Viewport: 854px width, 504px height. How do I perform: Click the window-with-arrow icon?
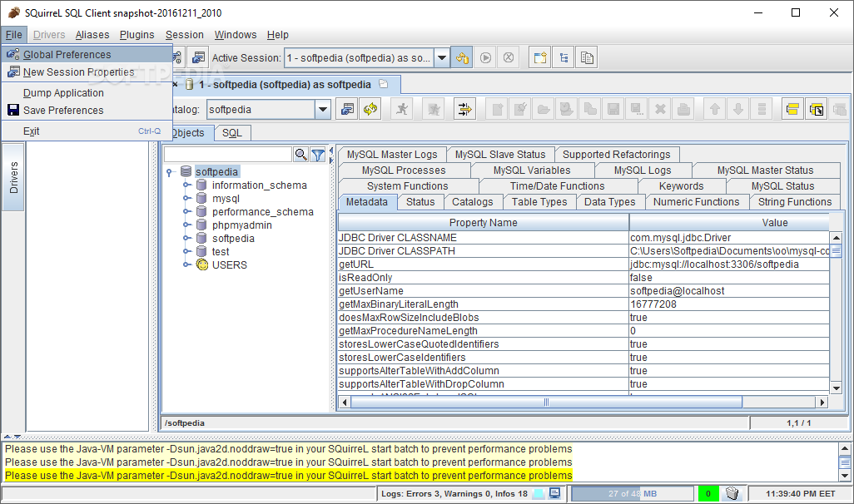click(x=817, y=110)
